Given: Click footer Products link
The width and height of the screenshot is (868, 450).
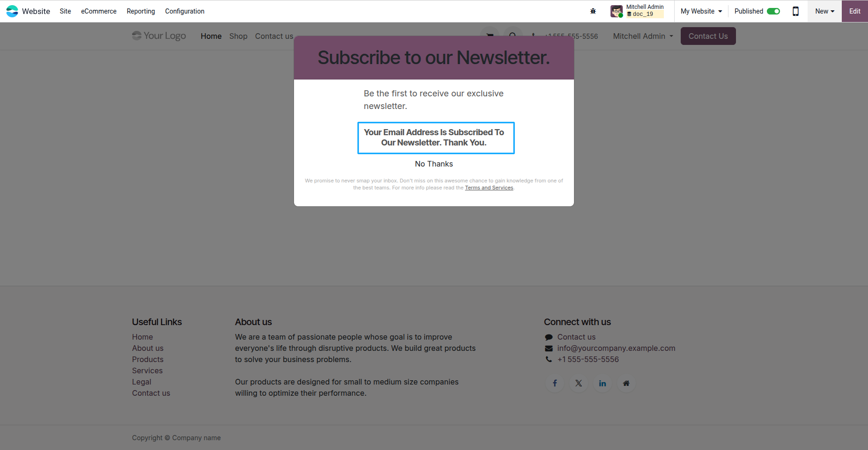Looking at the screenshot, I should tap(147, 359).
